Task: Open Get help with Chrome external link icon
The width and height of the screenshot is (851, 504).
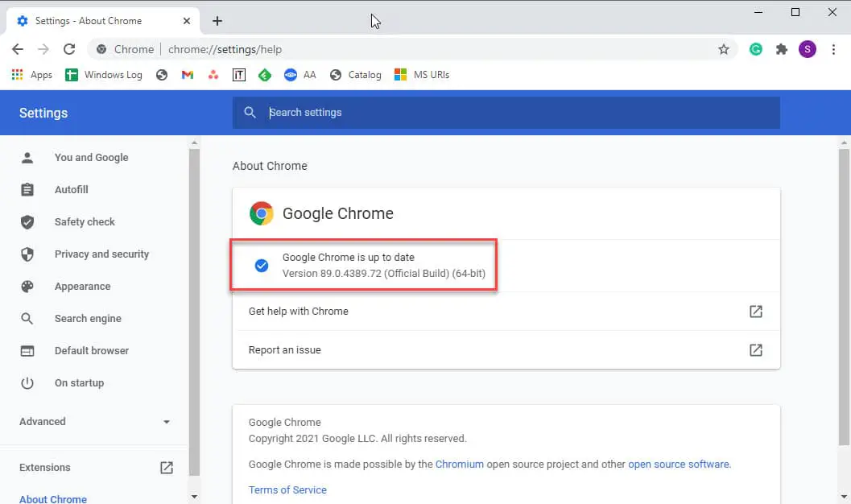Action: click(756, 312)
